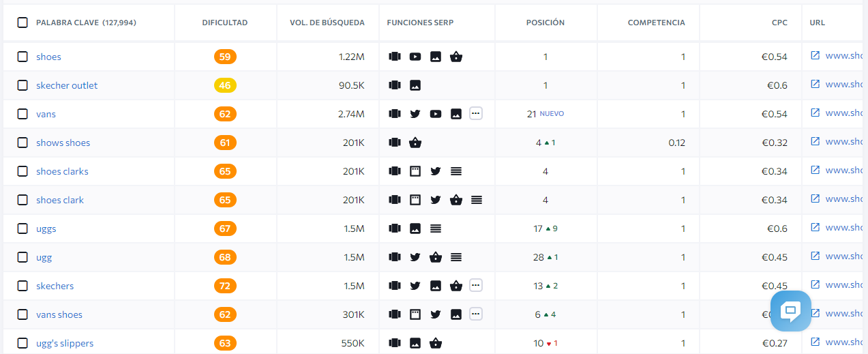Click yellow difficulty badge 46

[x=225, y=85]
